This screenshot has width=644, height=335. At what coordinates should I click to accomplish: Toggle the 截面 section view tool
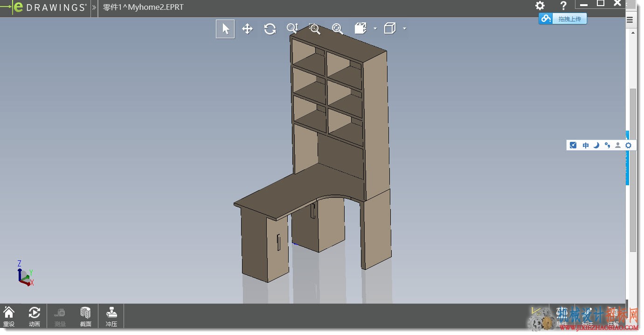coord(85,316)
